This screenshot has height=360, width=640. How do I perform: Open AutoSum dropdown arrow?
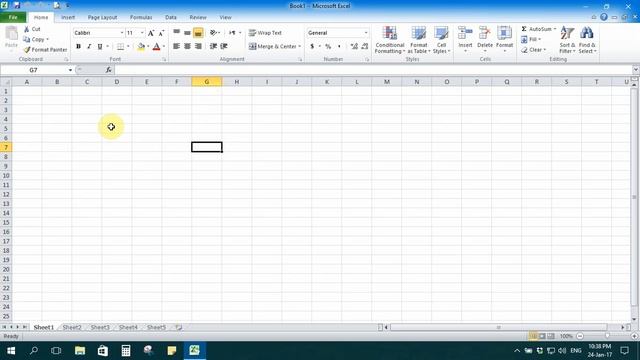pos(554,29)
